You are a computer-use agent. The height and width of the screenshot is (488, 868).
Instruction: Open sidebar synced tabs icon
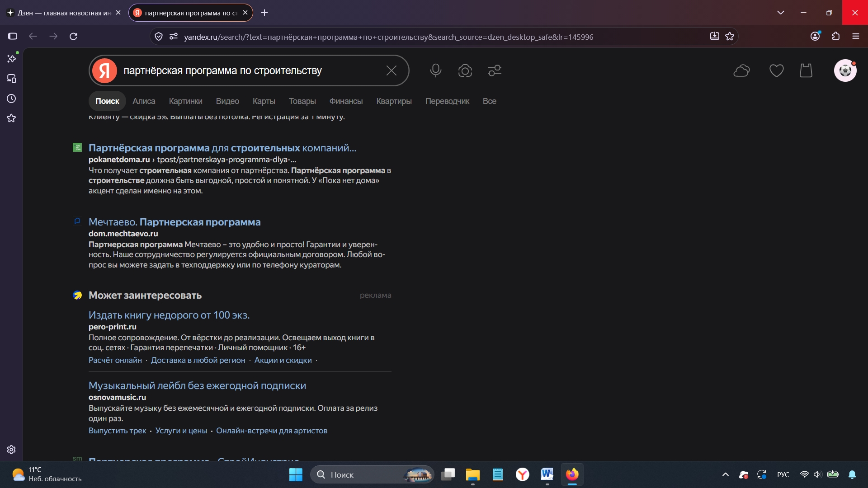tap(12, 79)
